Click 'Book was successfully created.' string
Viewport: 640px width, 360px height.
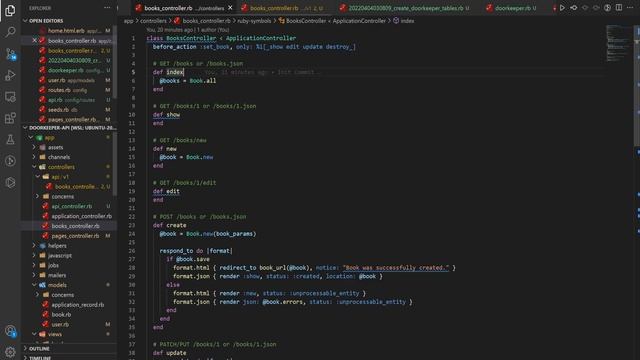coord(396,268)
